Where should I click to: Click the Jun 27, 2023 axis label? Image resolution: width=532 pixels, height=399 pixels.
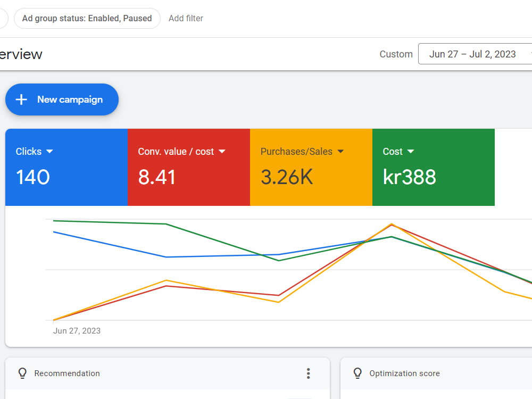(77, 331)
